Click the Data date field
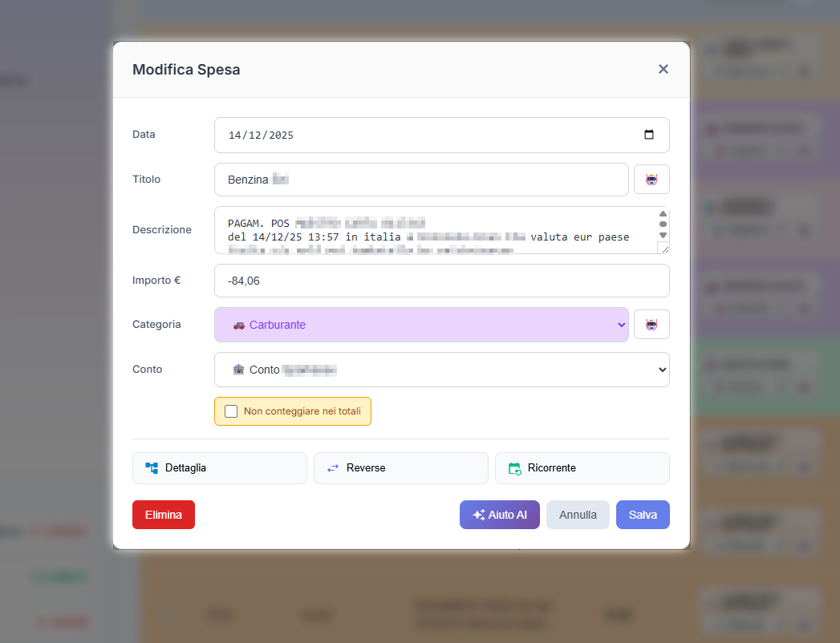 442,135
